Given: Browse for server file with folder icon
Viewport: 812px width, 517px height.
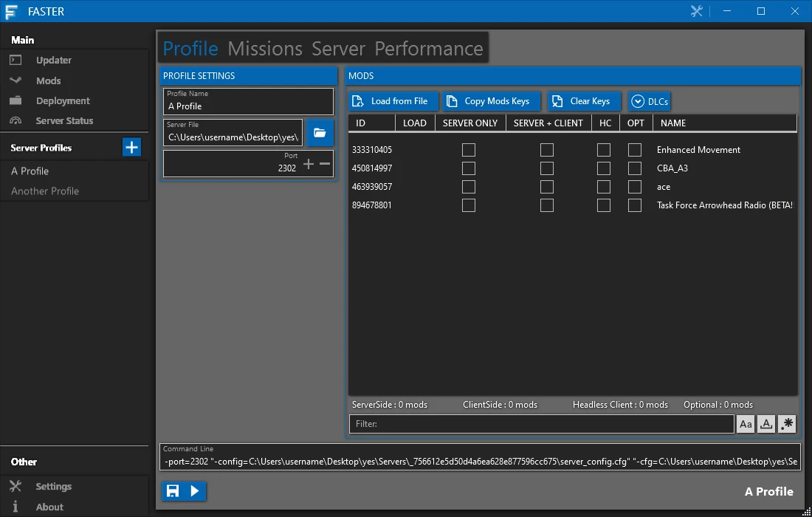Looking at the screenshot, I should click(320, 133).
